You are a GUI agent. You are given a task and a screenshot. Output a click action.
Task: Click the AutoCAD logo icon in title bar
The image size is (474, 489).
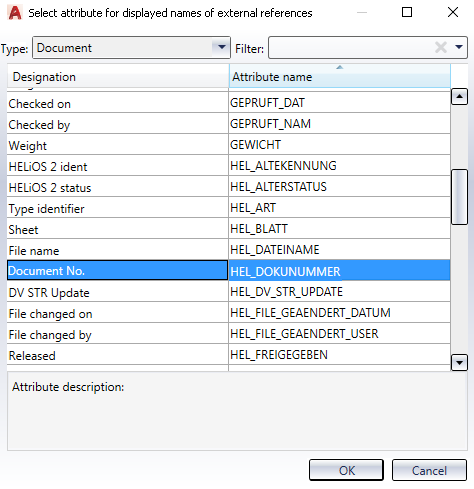tap(15, 13)
